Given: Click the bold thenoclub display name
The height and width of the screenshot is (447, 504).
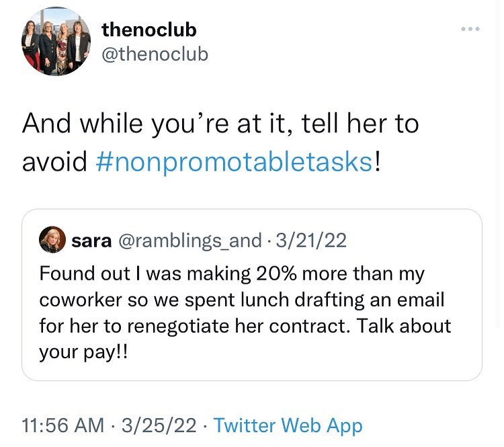Looking at the screenshot, I should (149, 30).
